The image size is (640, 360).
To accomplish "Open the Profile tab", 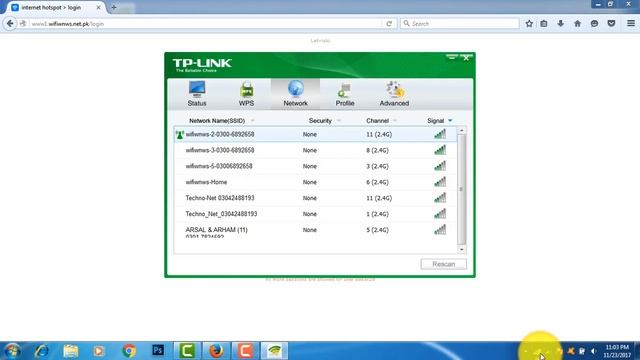I will (x=344, y=94).
